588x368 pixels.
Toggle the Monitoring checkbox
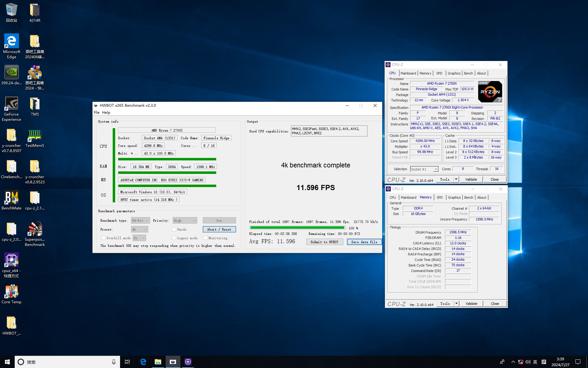click(x=205, y=238)
